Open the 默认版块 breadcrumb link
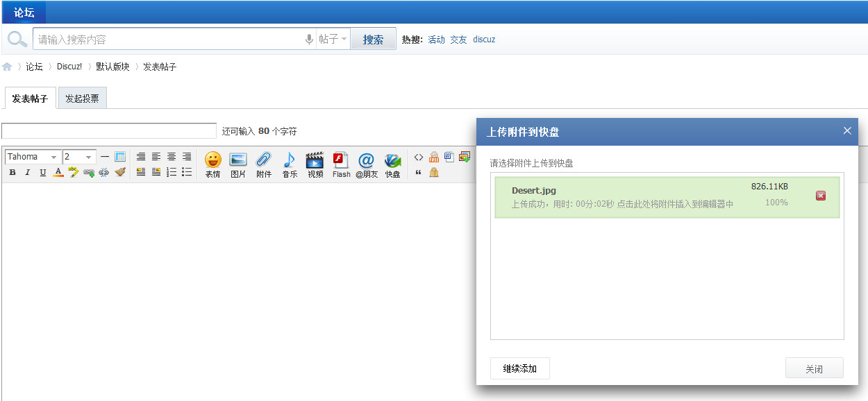 112,67
